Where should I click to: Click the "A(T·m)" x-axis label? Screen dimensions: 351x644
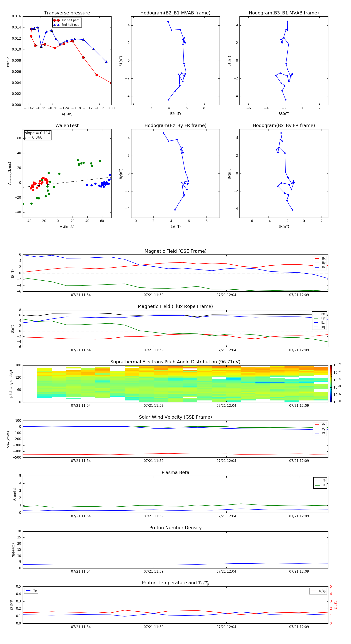pos(67,114)
